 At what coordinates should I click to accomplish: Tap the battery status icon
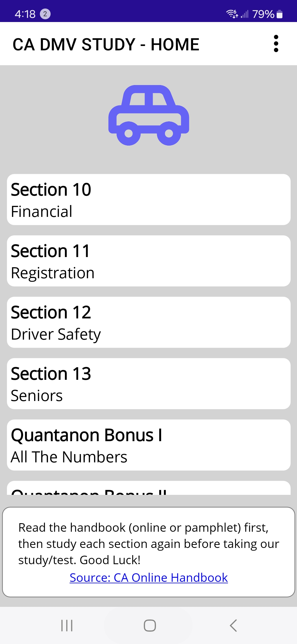280,14
